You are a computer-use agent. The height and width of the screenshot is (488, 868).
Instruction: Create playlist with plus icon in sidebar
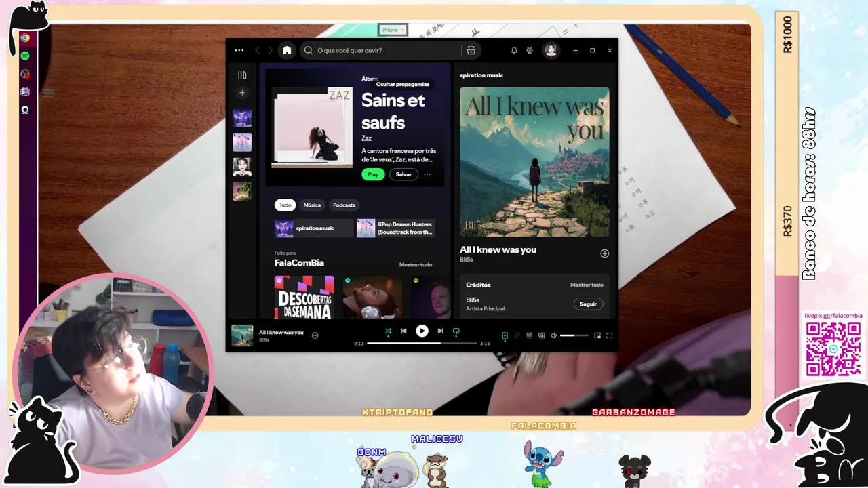tap(242, 93)
